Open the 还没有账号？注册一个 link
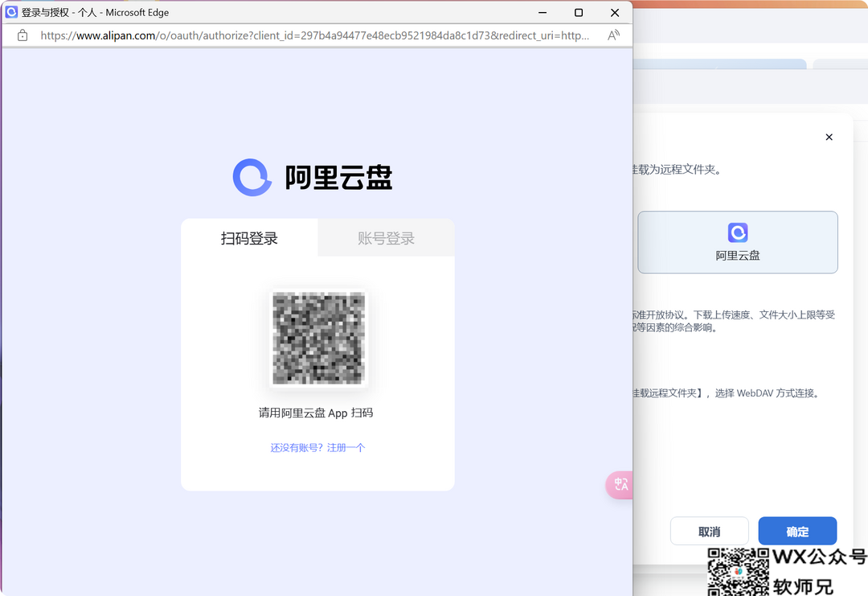The height and width of the screenshot is (596, 868). click(x=317, y=447)
